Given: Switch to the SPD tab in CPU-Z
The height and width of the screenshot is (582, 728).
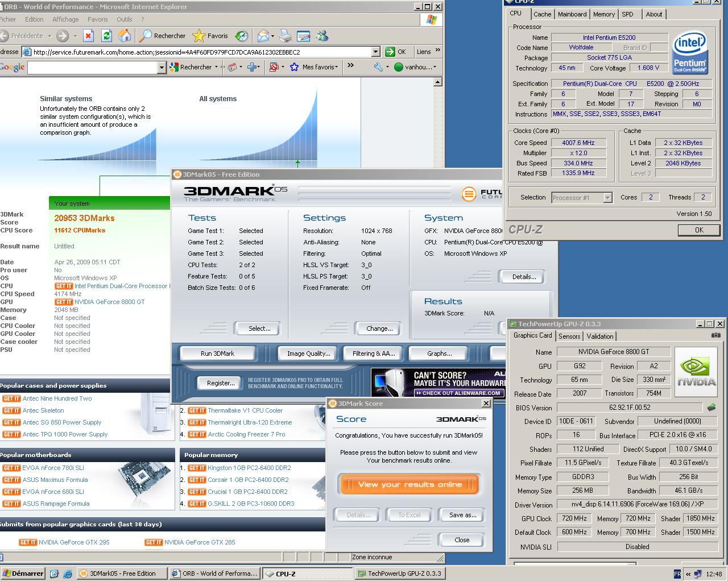Looking at the screenshot, I should pos(627,14).
